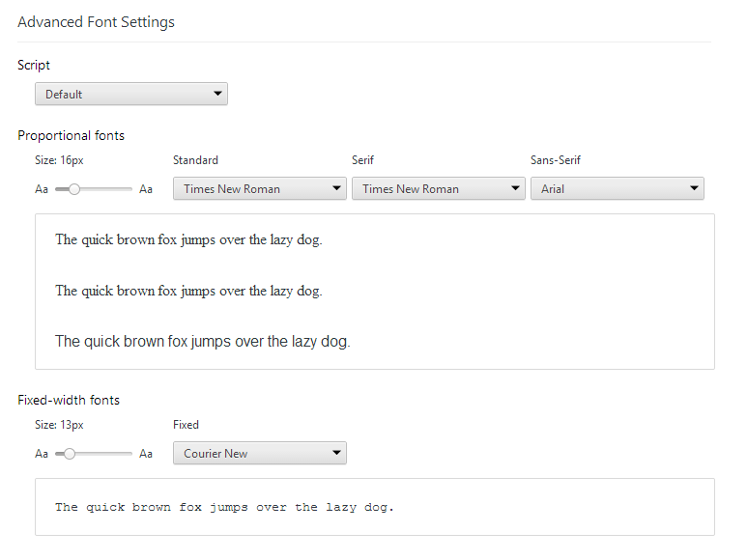Click the fixed-width font size slider handle
This screenshot has width=747, height=560.
pyautogui.click(x=70, y=454)
